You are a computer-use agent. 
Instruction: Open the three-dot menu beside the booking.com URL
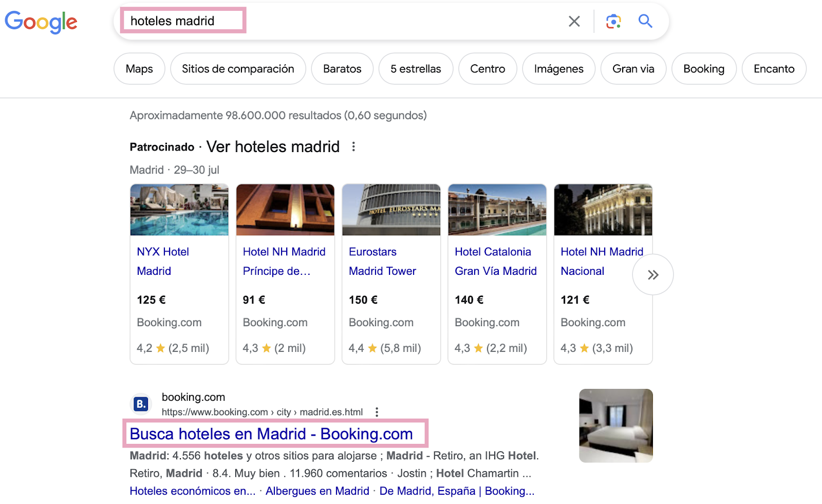coord(378,412)
